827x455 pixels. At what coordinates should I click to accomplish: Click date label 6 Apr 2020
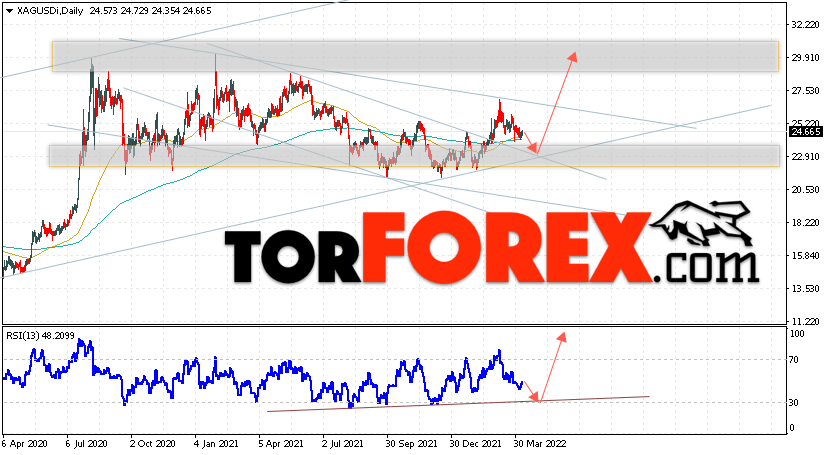tap(25, 444)
